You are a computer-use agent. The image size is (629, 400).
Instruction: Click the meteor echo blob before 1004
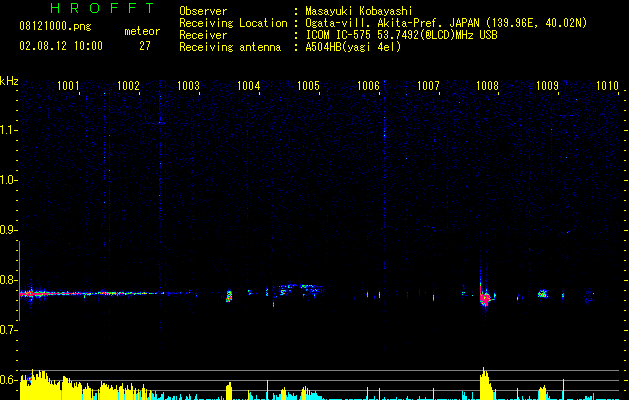point(229,296)
